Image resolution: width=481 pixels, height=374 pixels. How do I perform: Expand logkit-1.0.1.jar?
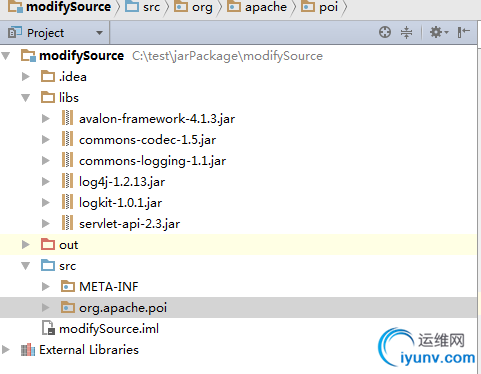click(46, 203)
